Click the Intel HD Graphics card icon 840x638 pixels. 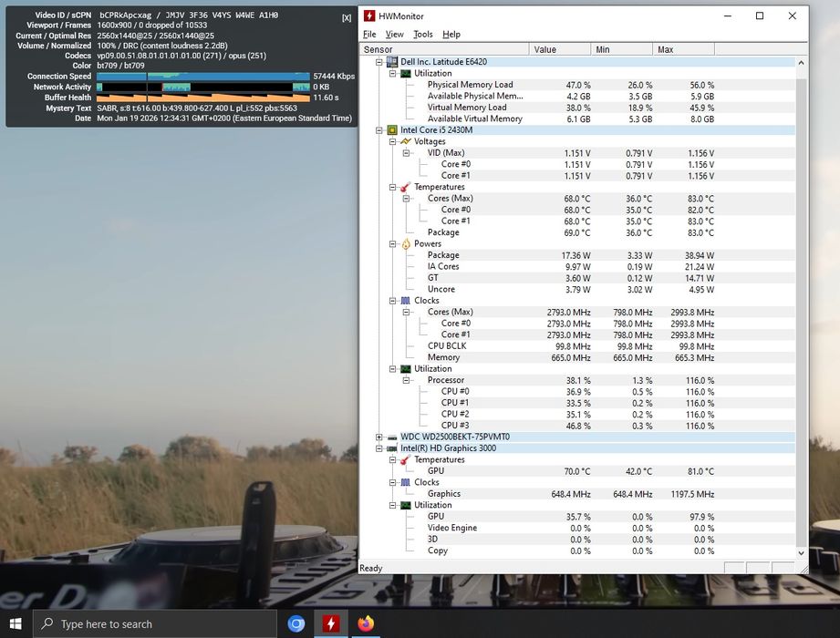[x=392, y=448]
